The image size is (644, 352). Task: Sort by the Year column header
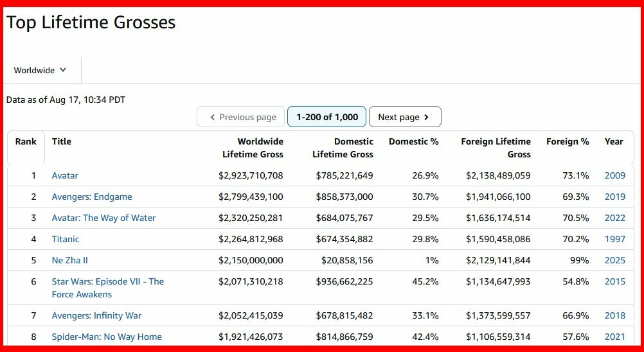(x=614, y=141)
